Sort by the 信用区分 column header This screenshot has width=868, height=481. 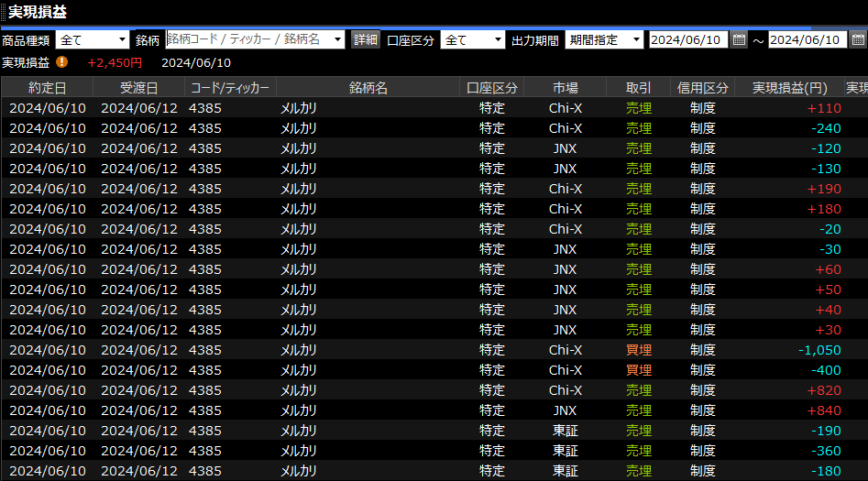[x=702, y=87]
